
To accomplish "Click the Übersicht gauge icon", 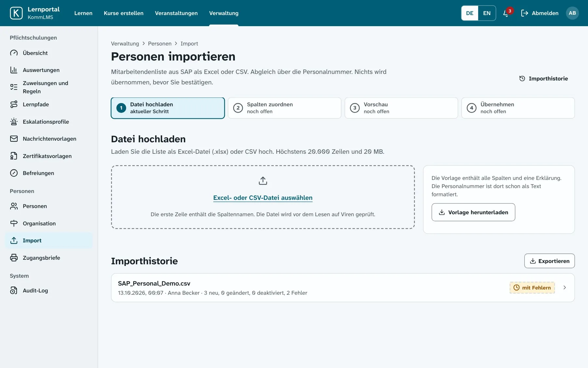I will 14,53.
